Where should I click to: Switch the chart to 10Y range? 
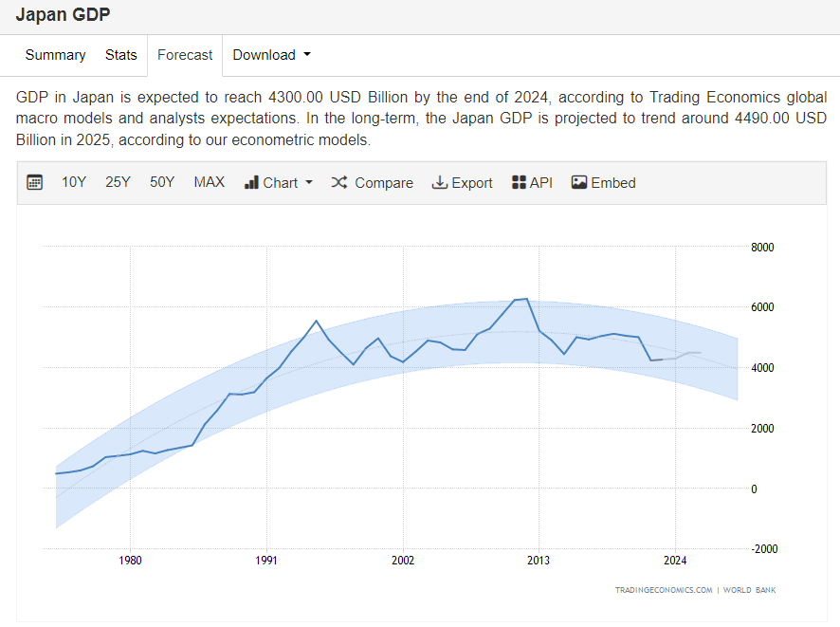pyautogui.click(x=73, y=182)
